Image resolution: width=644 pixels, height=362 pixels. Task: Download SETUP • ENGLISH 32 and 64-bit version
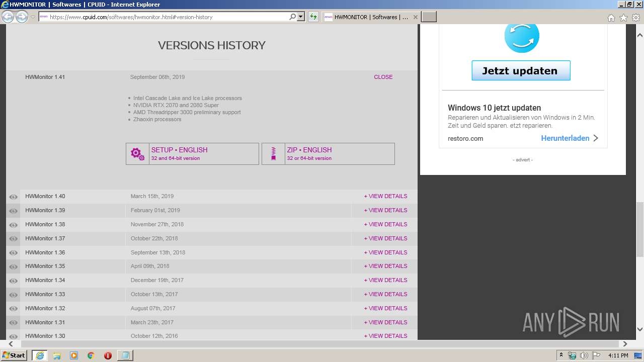tap(192, 154)
